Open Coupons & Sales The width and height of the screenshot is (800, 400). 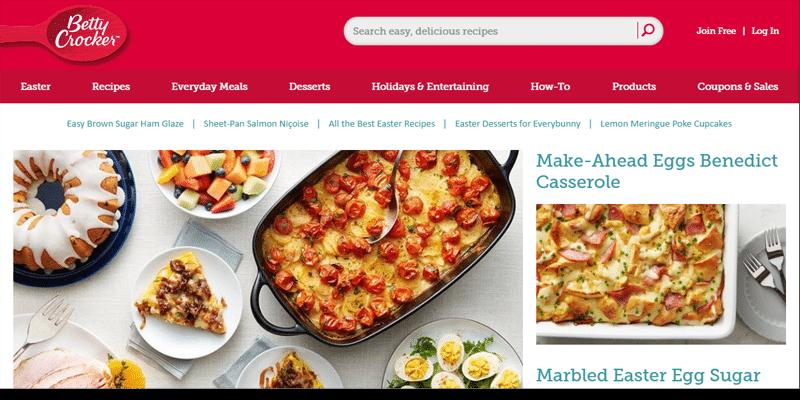click(x=738, y=87)
